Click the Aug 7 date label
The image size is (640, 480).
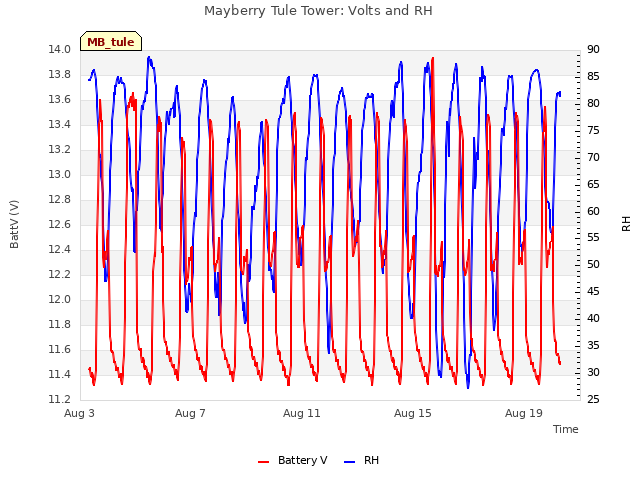pyautogui.click(x=190, y=413)
